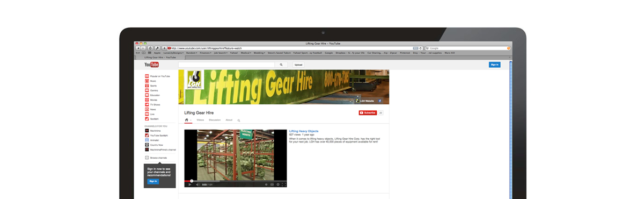Switch to channel Videos tab
644x199 pixels.
[200, 120]
